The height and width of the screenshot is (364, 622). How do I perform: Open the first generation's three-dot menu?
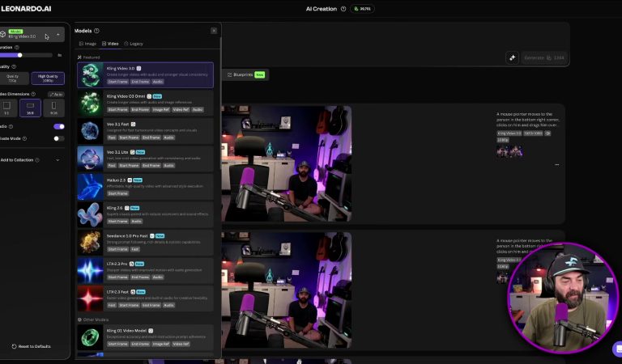click(556, 165)
